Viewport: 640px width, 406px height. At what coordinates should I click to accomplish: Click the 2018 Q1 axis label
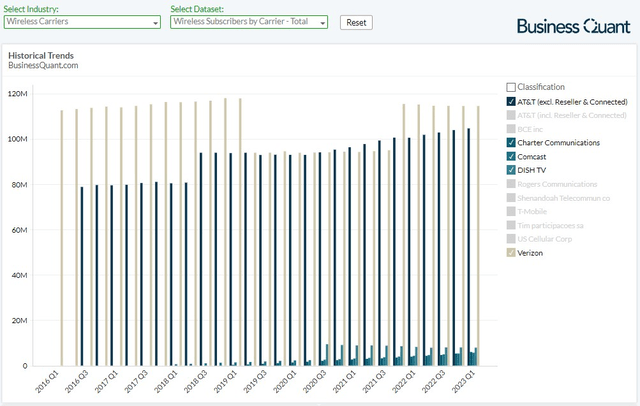click(166, 382)
